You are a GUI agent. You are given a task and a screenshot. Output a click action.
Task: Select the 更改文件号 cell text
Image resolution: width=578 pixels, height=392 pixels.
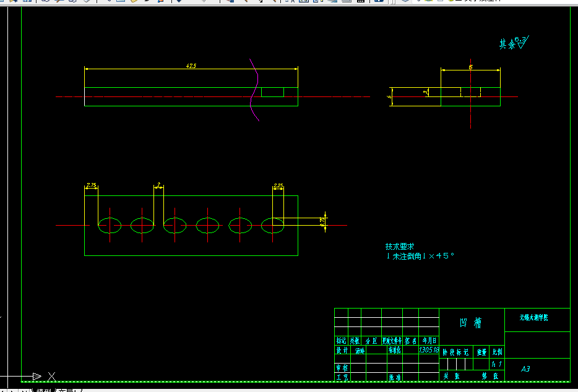(392, 341)
